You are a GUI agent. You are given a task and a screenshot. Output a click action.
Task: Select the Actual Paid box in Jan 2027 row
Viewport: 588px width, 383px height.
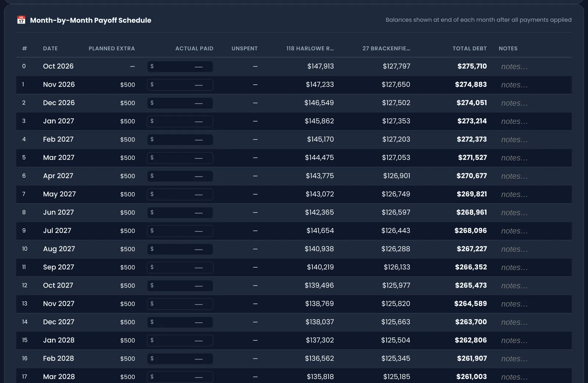tap(180, 121)
